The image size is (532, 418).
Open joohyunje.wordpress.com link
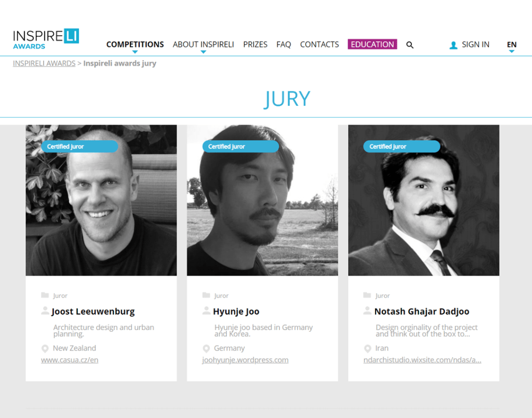245,360
